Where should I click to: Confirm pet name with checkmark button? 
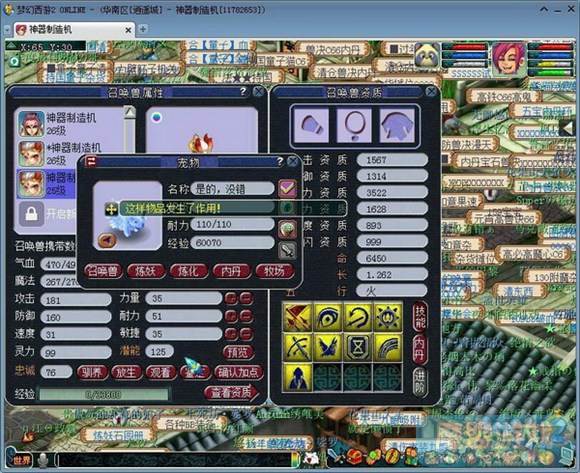(x=287, y=188)
